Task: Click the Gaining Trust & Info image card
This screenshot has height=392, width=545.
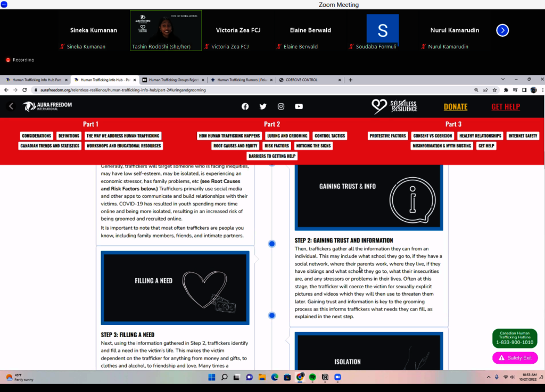Action: (x=369, y=197)
